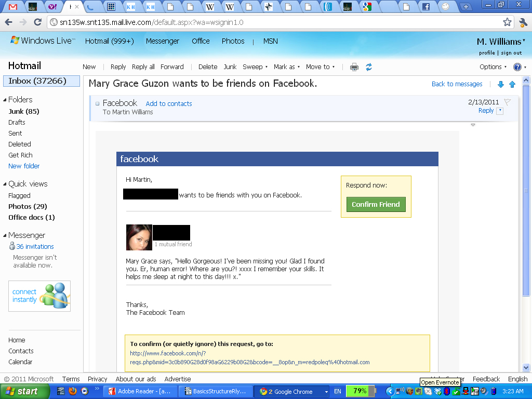Screen dimensions: 532x399
Task: Open the Move to dropdown
Action: click(320, 67)
